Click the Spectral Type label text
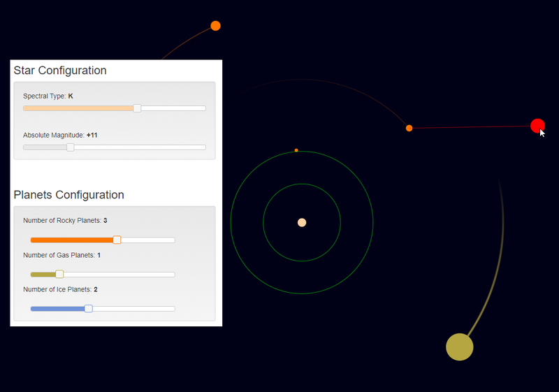This screenshot has height=392, width=559. pos(44,96)
